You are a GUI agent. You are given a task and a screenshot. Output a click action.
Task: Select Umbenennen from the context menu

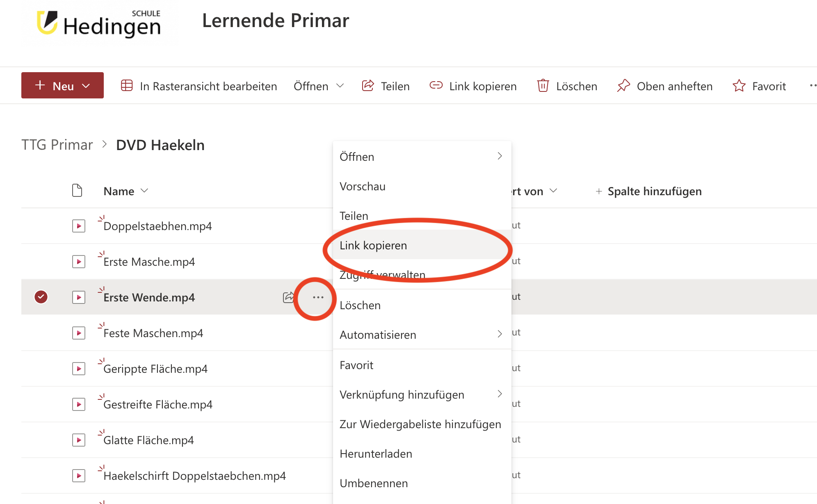click(x=374, y=483)
